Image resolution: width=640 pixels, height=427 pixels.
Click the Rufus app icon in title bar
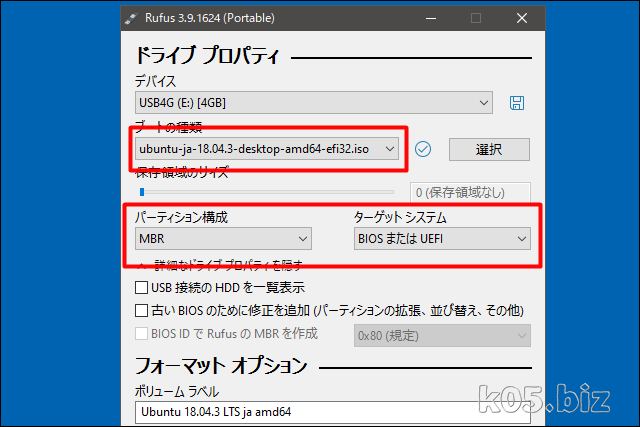(131, 18)
